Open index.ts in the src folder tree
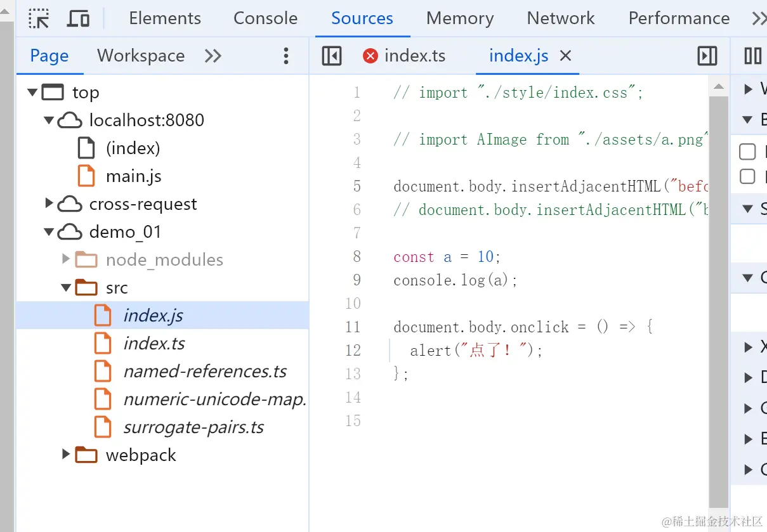This screenshot has height=532, width=767. pyautogui.click(x=154, y=344)
